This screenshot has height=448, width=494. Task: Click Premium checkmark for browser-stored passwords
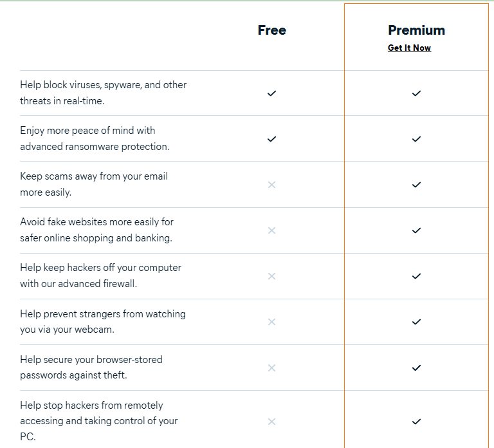416,368
